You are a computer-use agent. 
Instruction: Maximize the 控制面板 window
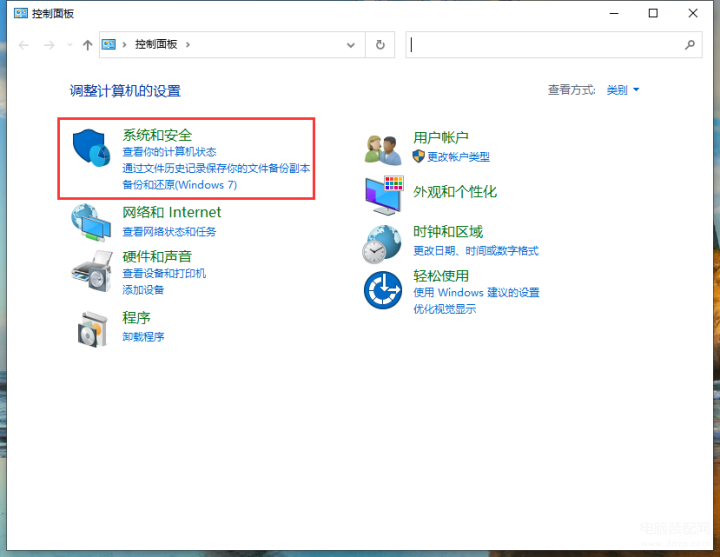pyautogui.click(x=653, y=13)
